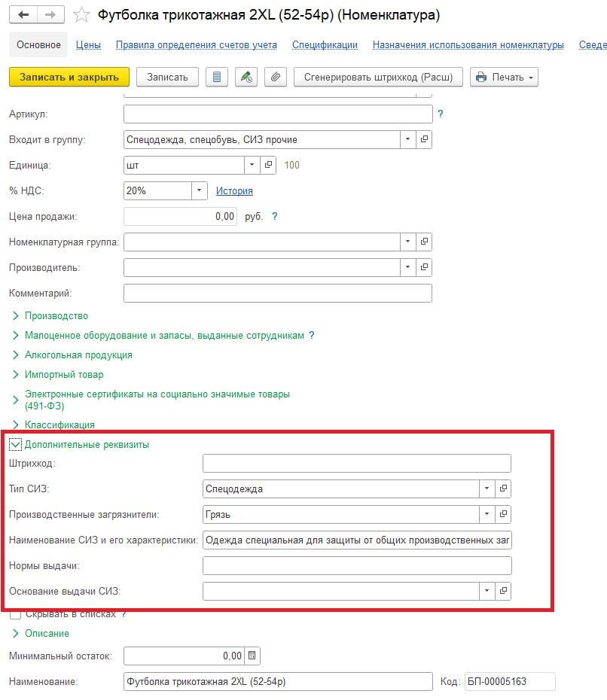Open attached files via paperclip icon

(276, 78)
